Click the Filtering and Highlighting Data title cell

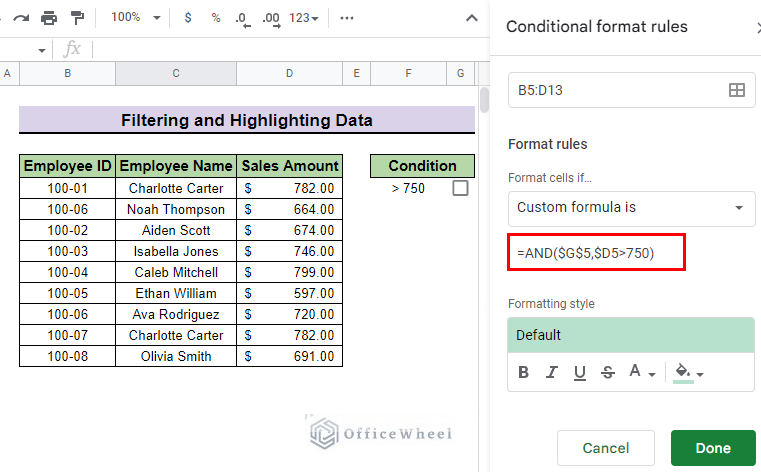tap(247, 120)
